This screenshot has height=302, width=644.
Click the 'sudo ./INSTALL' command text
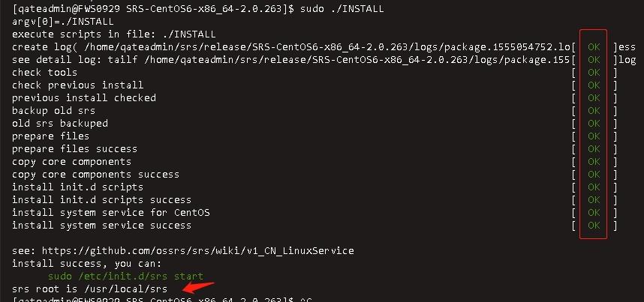pos(342,8)
